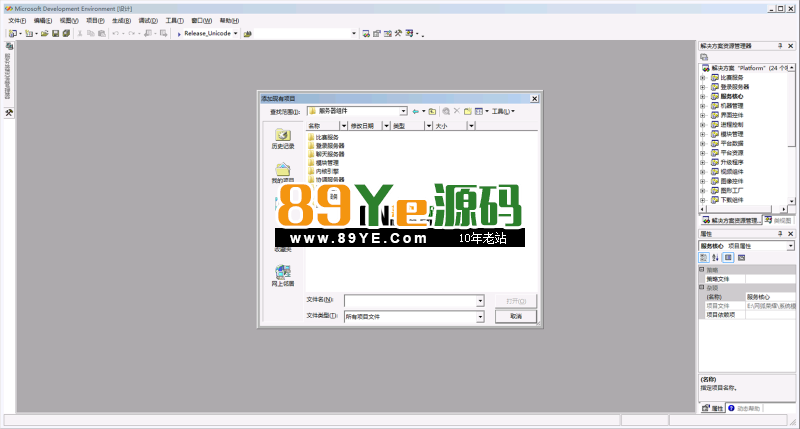The image size is (800, 429).
Task: Open the 工具 dropdown in the dialog
Action: (x=503, y=111)
